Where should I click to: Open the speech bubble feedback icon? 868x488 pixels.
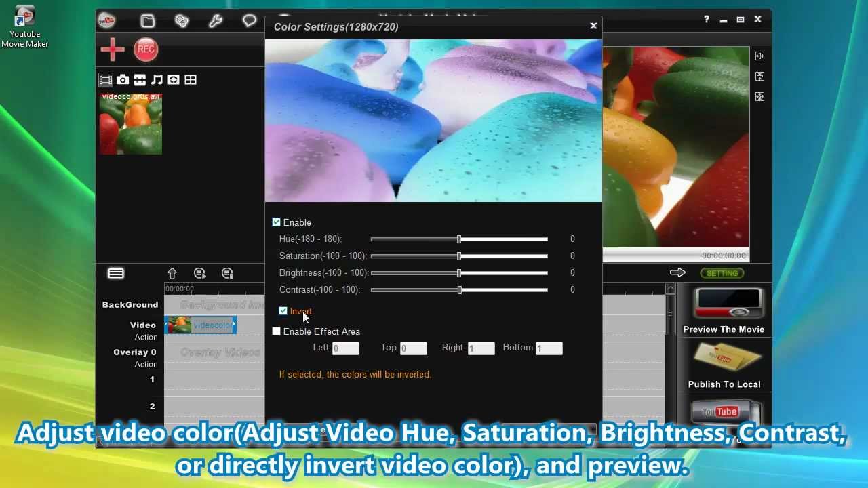[x=250, y=21]
